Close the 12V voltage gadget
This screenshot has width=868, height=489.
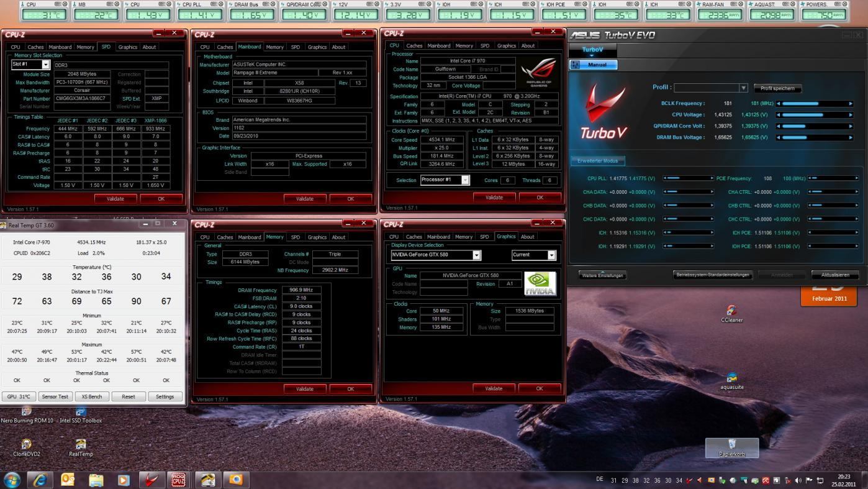[x=376, y=4]
